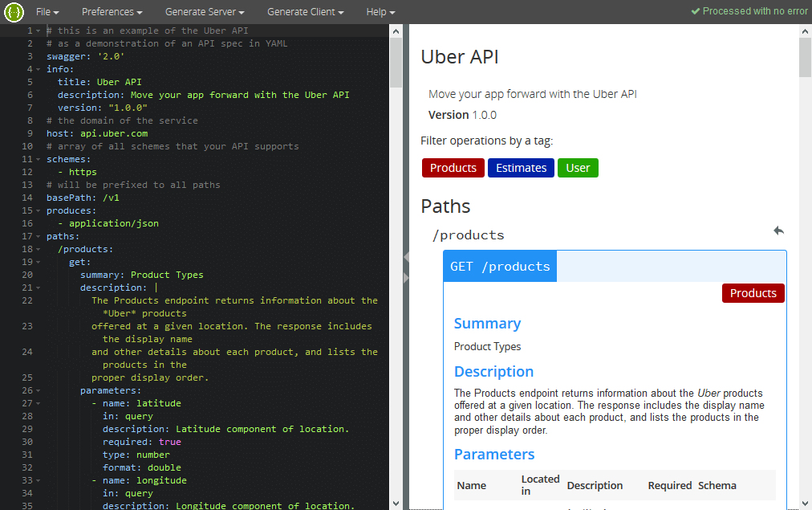Click the 'format: double' code line
Image resolution: width=812 pixels, height=510 pixels.
click(x=142, y=468)
